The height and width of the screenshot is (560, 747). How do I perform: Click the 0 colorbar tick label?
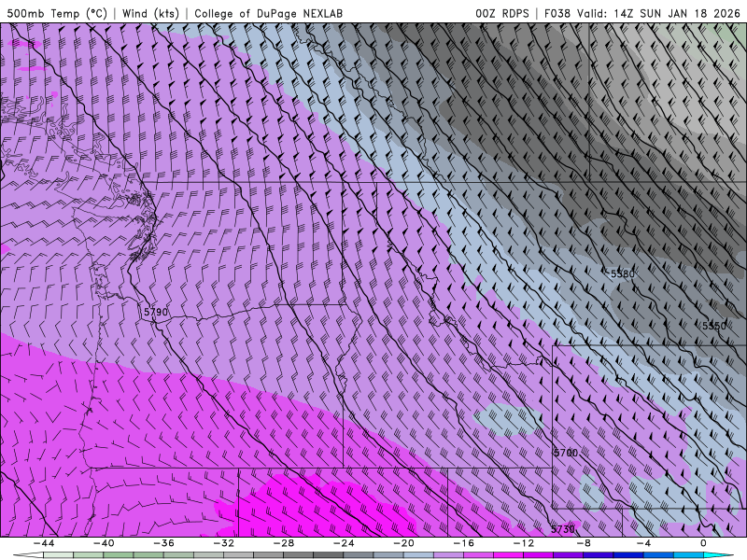703,543
